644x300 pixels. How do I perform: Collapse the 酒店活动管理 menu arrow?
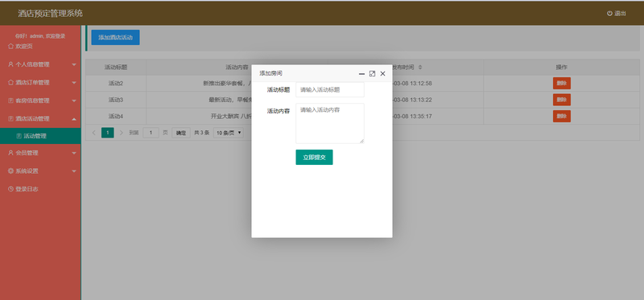(x=74, y=119)
